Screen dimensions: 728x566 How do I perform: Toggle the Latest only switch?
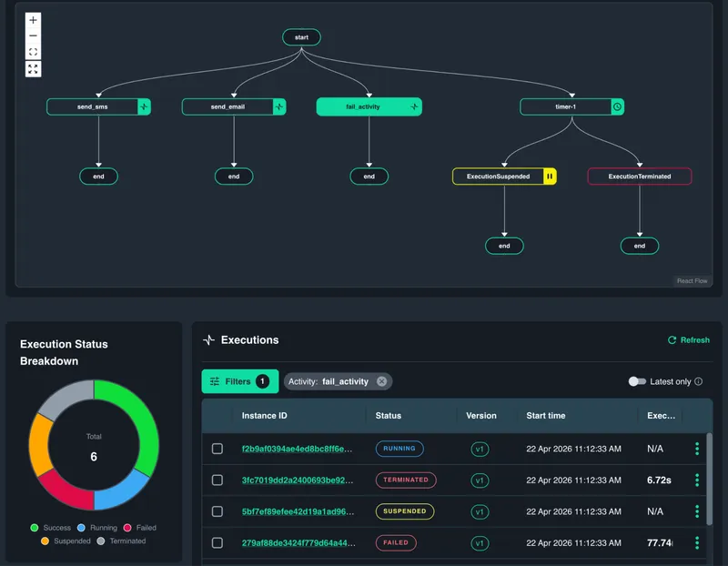pos(637,381)
